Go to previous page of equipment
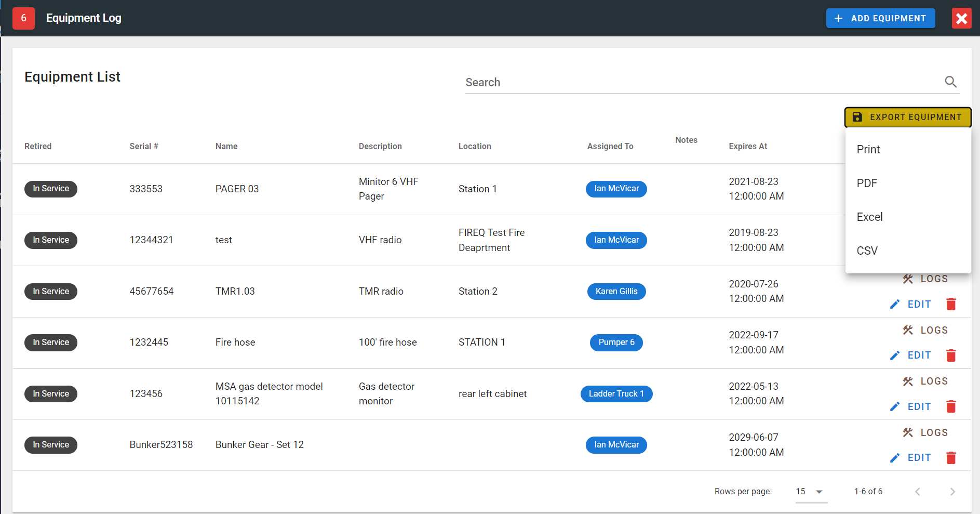This screenshot has height=514, width=980. coord(918,492)
